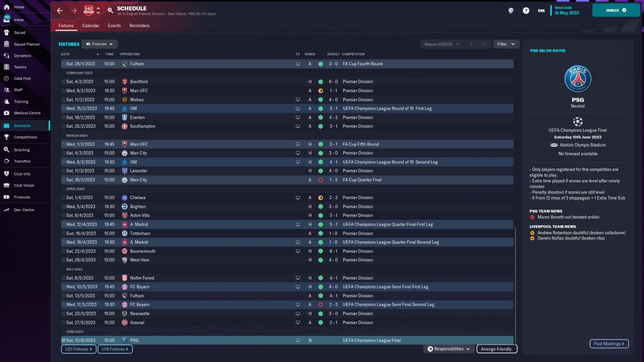Click the Liverpool club badge in the header

click(89, 11)
